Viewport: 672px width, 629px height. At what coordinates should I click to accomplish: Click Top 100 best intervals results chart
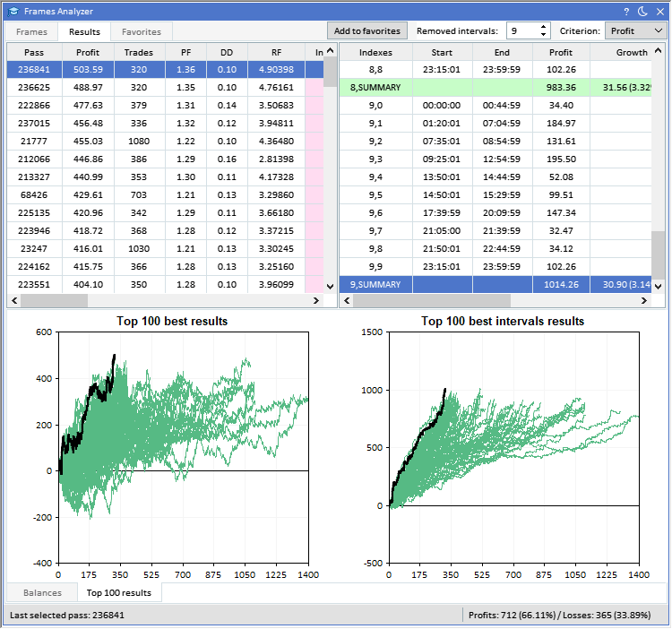(514, 447)
